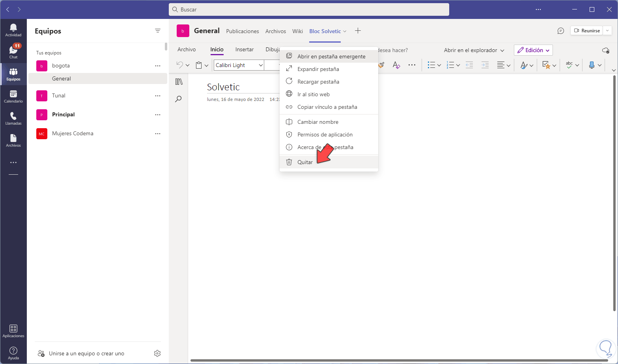Open team management settings gear
The width and height of the screenshot is (618, 364).
[157, 353]
